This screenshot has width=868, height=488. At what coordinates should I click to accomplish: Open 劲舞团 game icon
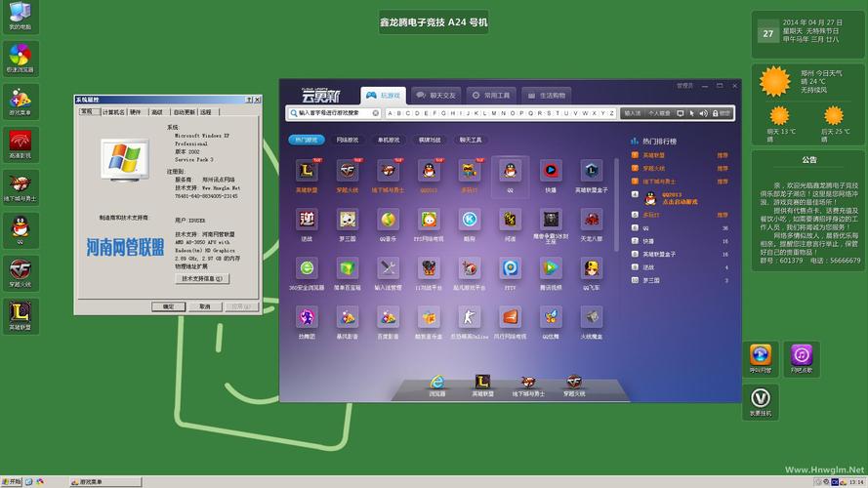pyautogui.click(x=307, y=317)
